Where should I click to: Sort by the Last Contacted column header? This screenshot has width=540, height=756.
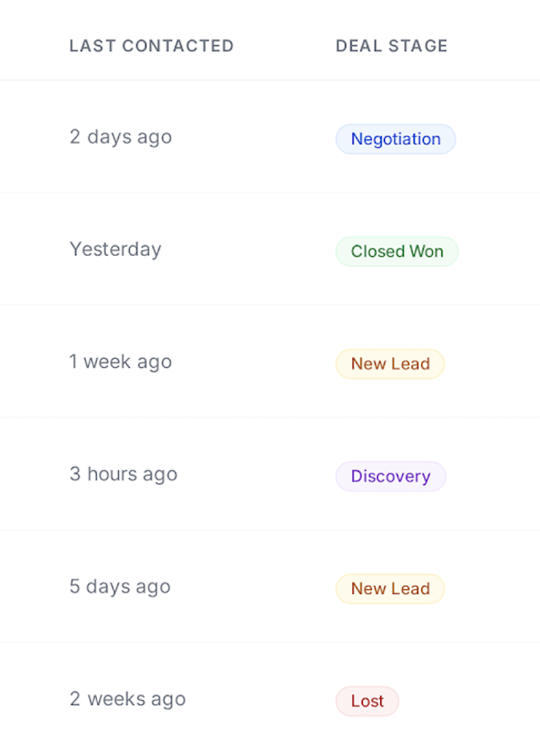151,46
